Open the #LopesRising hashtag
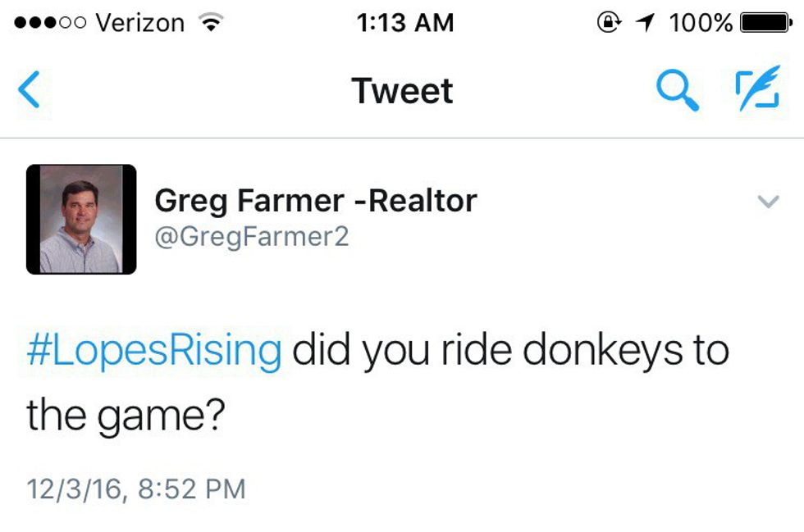 point(154,351)
